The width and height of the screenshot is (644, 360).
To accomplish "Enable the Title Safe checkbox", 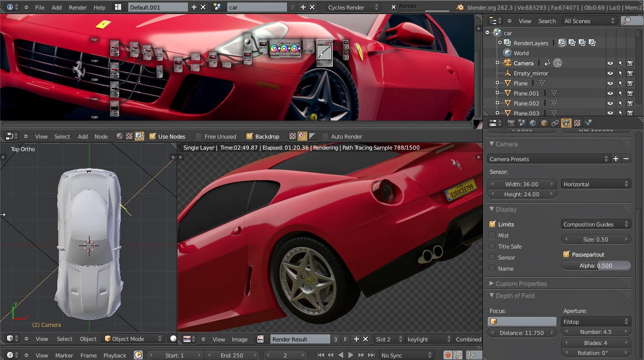I will 493,246.
